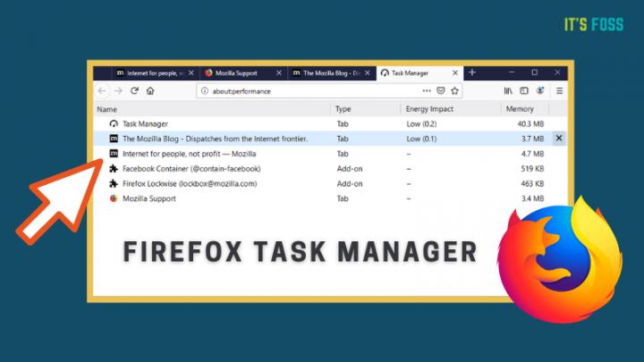Switch to Mozilla Support tab
This screenshot has height=362, width=644.
pyautogui.click(x=242, y=72)
